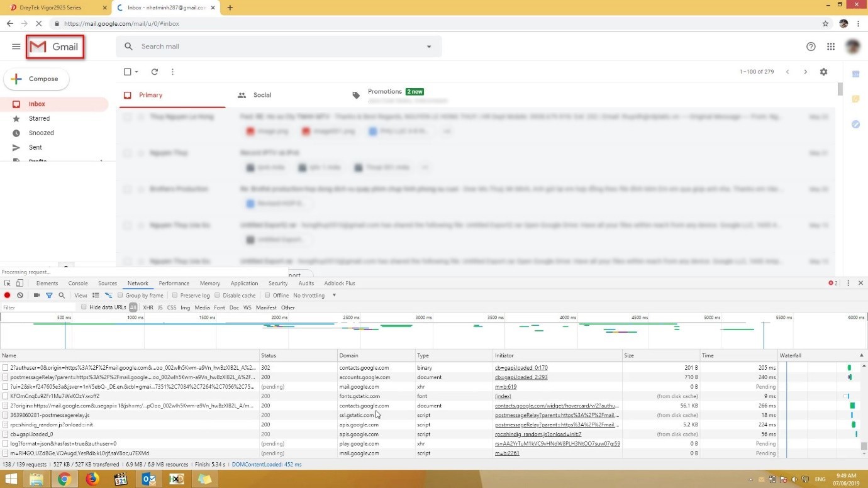868x488 pixels.
Task: Expand Gmail search options dropdown arrow
Action: coord(429,47)
